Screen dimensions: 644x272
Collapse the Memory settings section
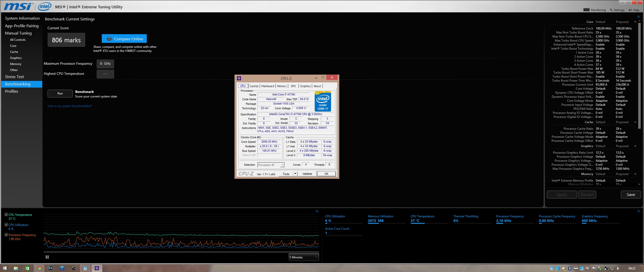[635, 174]
